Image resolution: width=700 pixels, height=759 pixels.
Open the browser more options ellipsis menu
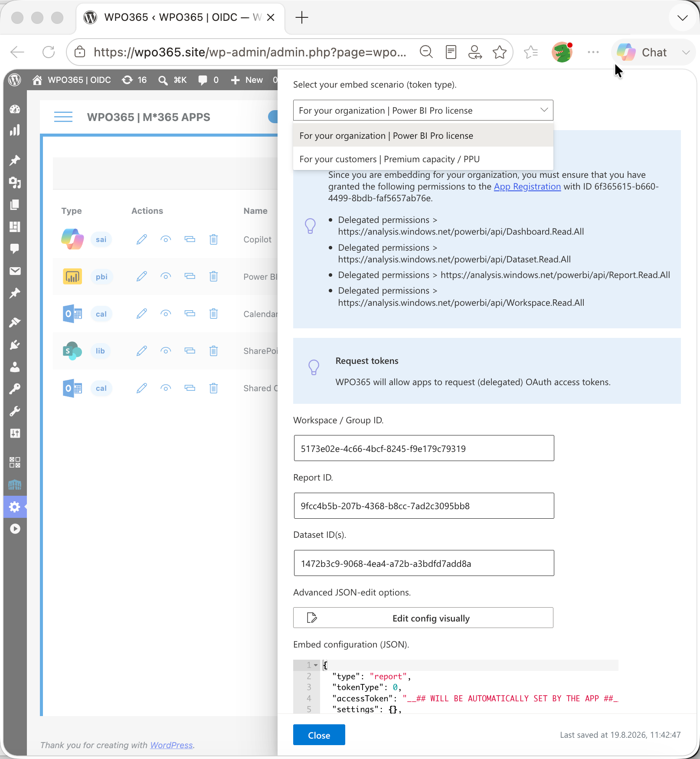(x=593, y=52)
